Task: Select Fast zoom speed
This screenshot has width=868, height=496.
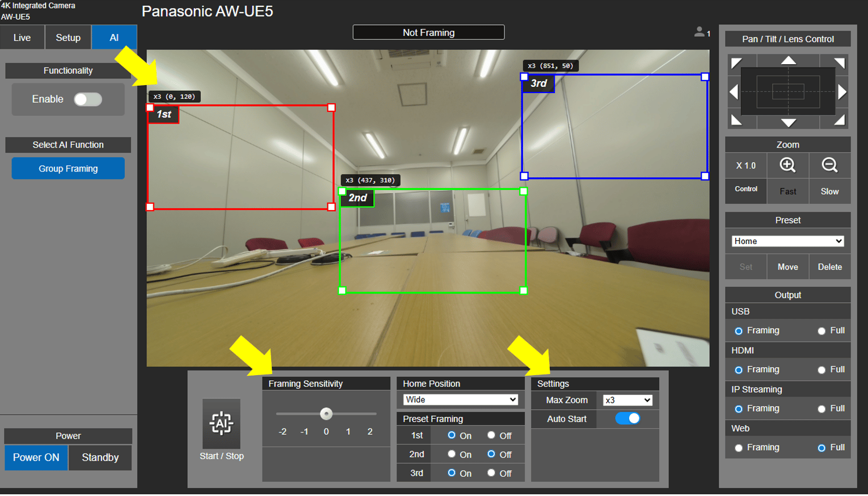Action: [787, 191]
